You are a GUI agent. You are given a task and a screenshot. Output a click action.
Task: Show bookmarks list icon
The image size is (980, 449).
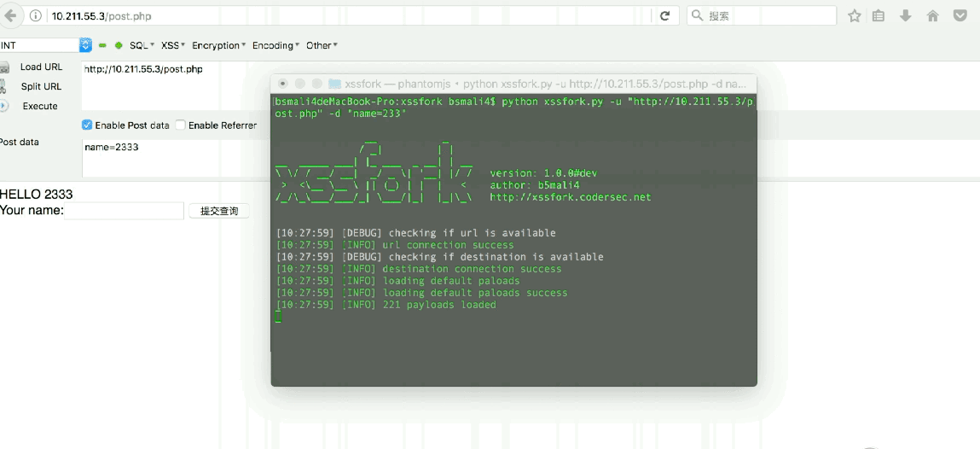point(879,16)
